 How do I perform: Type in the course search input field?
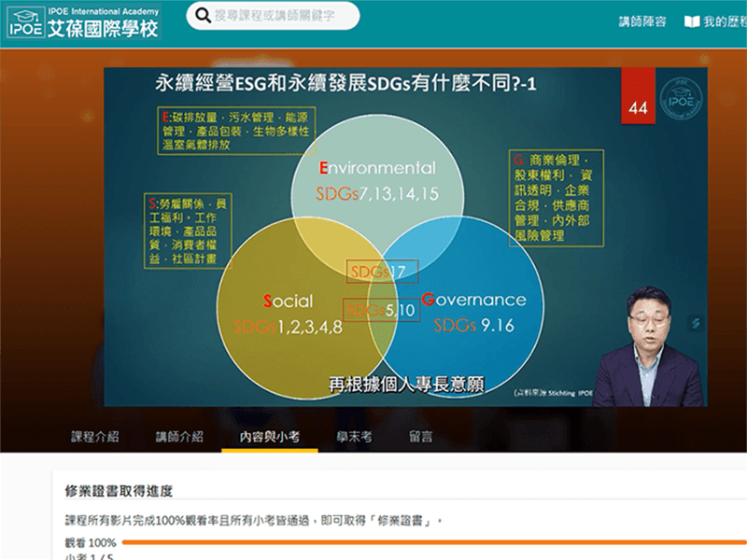271,16
